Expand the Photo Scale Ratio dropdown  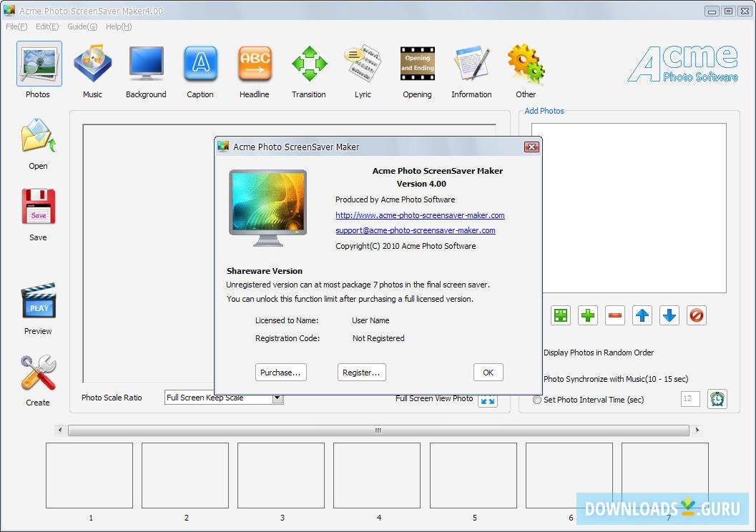point(278,398)
